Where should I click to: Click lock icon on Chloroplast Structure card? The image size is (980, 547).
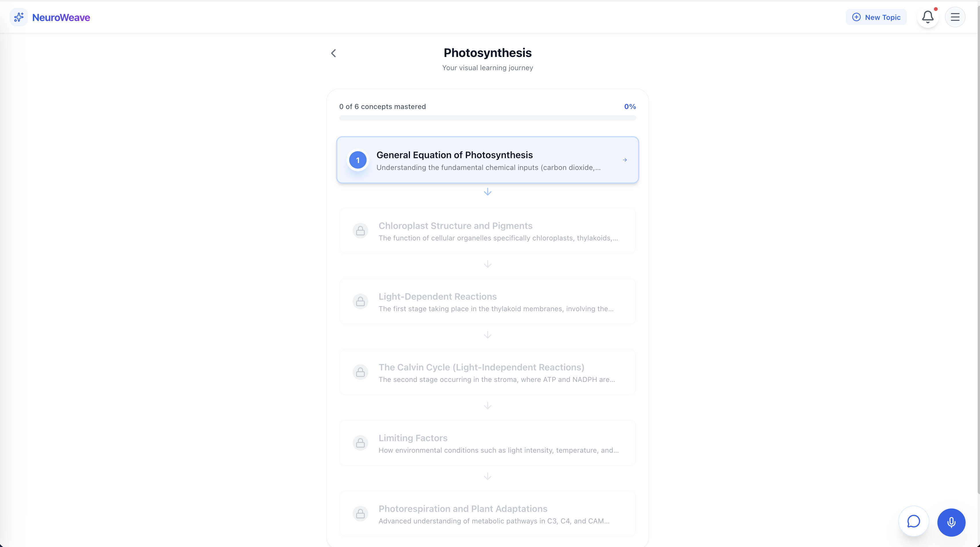[360, 231]
